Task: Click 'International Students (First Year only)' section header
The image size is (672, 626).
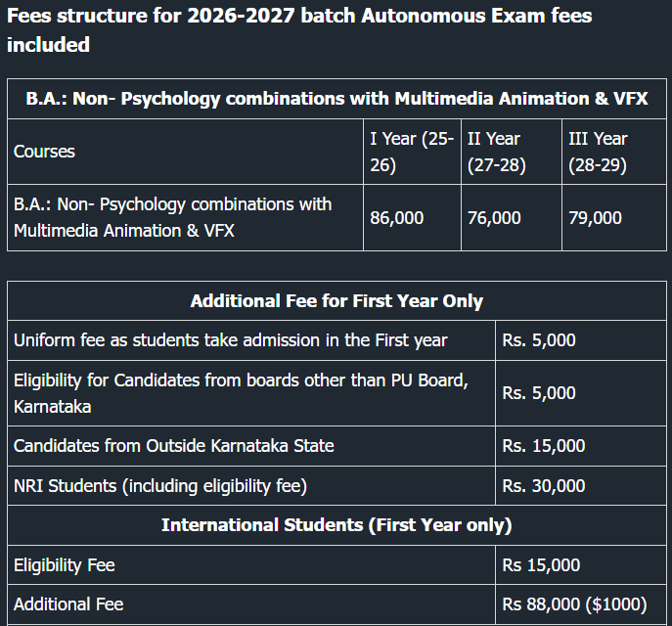Action: pos(336,525)
